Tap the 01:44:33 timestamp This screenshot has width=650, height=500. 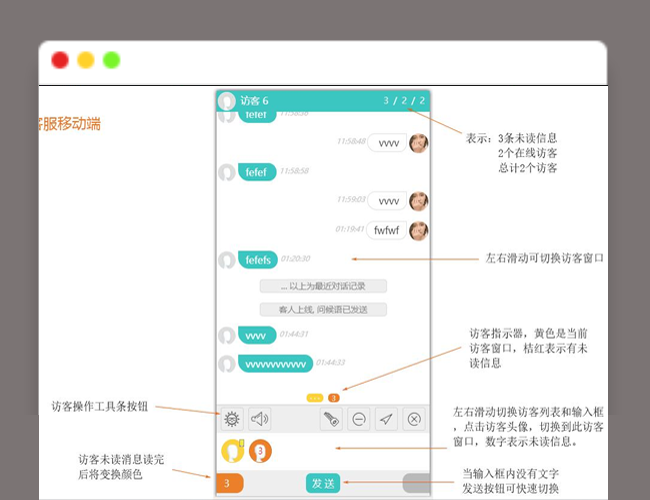[x=330, y=362]
